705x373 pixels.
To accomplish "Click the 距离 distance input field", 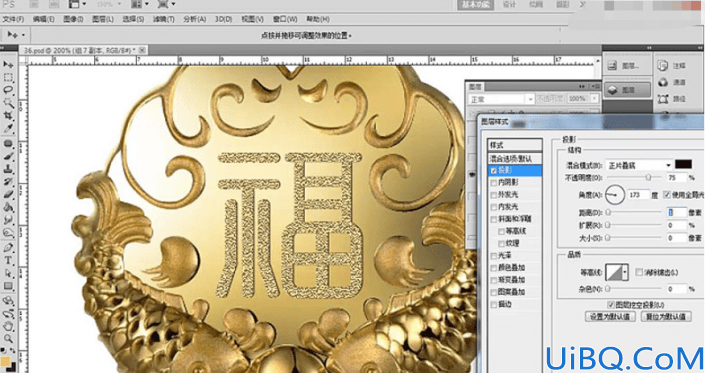I will [676, 213].
